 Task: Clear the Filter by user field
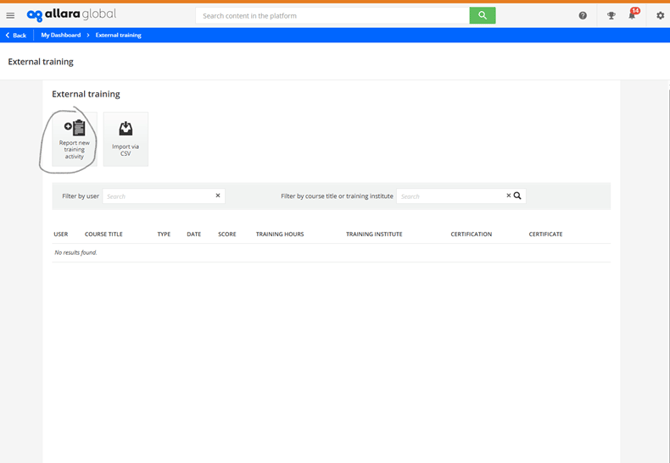(x=218, y=196)
